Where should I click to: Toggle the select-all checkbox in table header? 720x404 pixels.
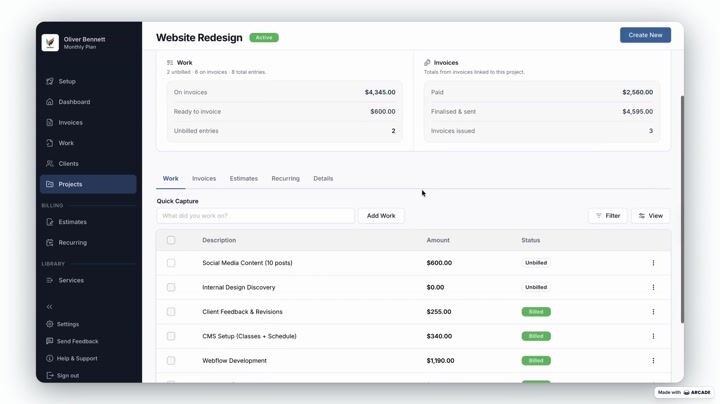171,240
